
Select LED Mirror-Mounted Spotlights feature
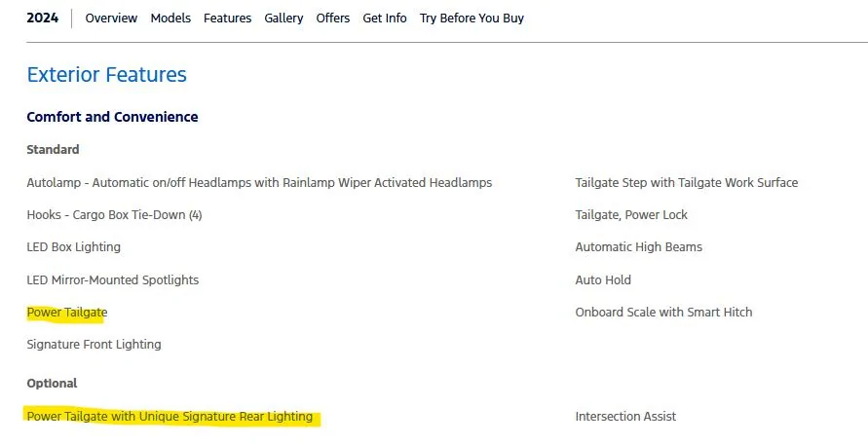113,280
